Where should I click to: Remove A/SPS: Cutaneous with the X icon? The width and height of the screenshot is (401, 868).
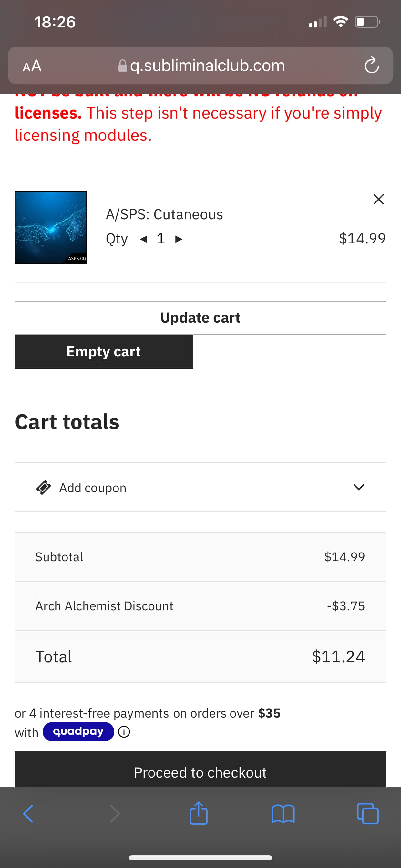378,199
